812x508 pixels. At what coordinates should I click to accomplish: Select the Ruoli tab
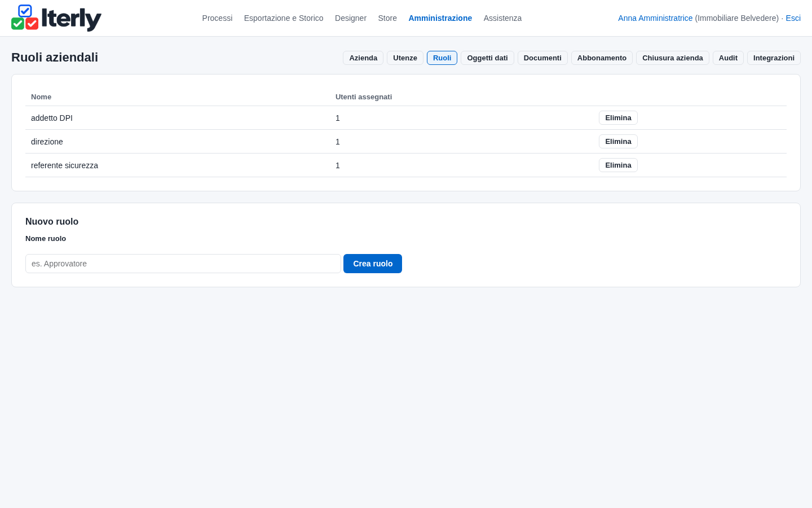tap(442, 58)
